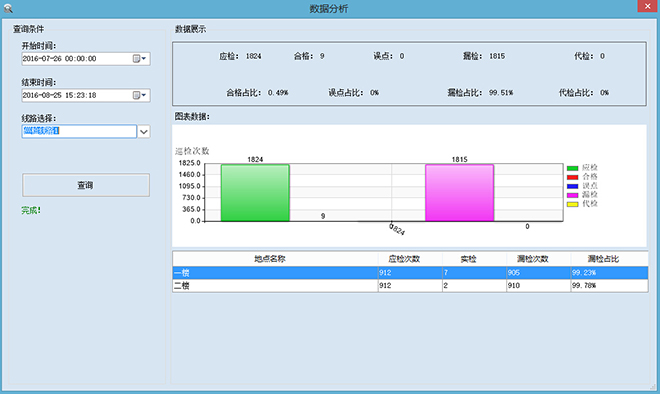Click the 完成! status text
Image resolution: width=660 pixels, height=394 pixels.
point(31,210)
